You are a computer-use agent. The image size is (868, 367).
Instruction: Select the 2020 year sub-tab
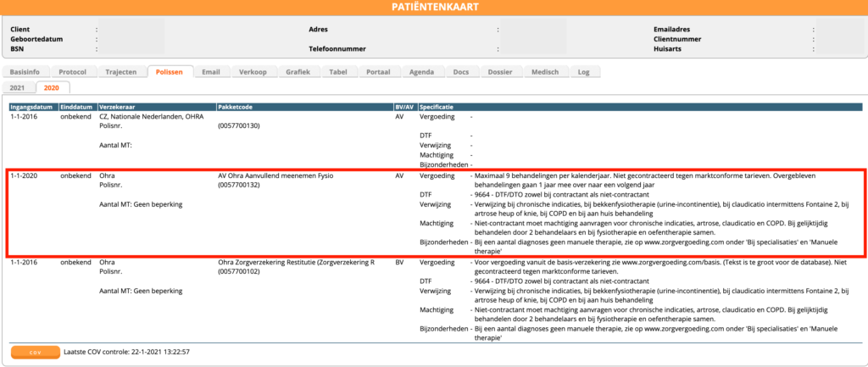click(52, 88)
